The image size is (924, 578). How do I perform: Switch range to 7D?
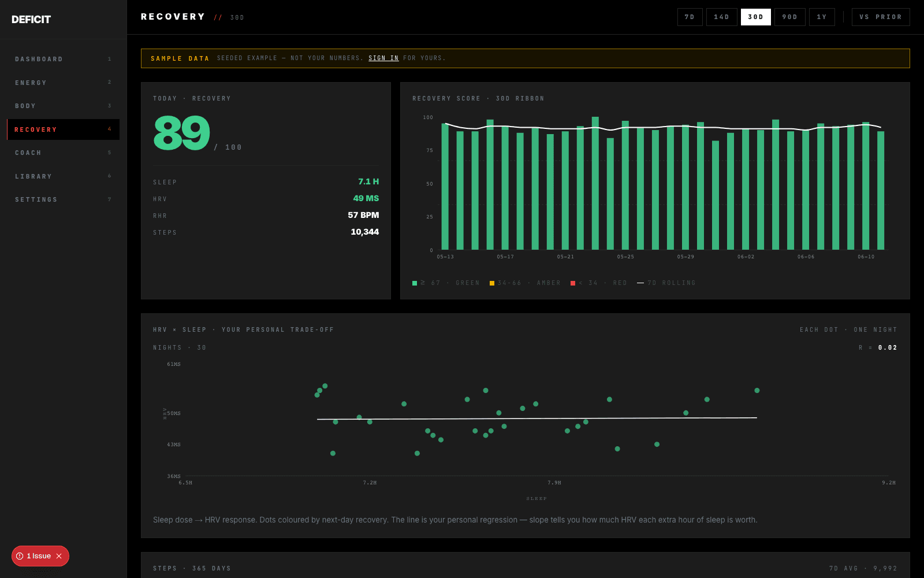click(x=690, y=17)
